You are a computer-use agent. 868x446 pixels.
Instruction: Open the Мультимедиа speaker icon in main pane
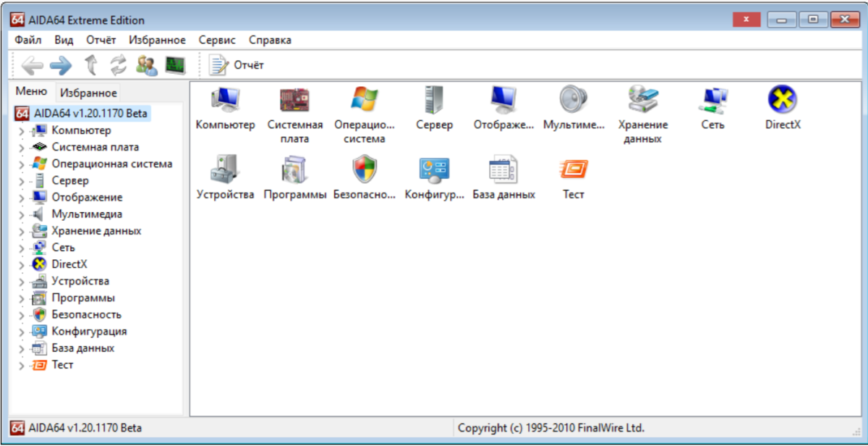pyautogui.click(x=574, y=99)
